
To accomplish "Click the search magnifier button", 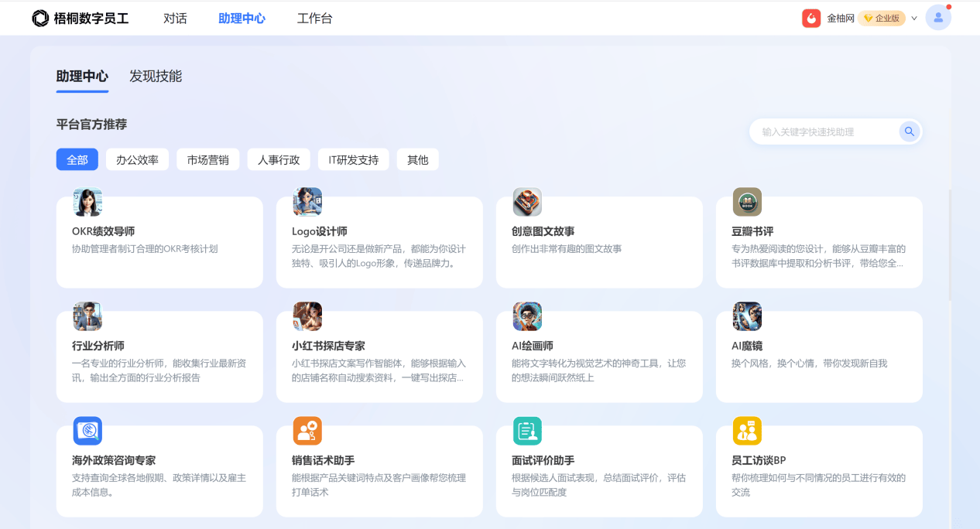I will [x=910, y=131].
